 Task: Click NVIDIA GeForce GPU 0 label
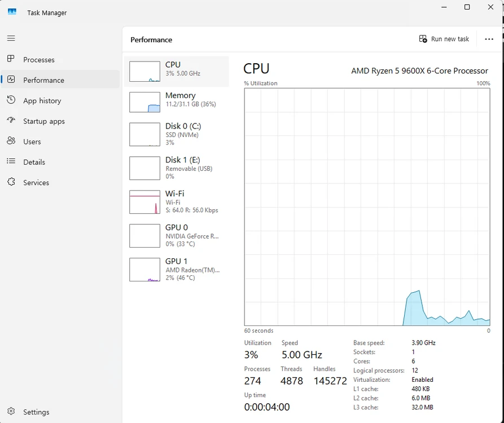pyautogui.click(x=192, y=236)
